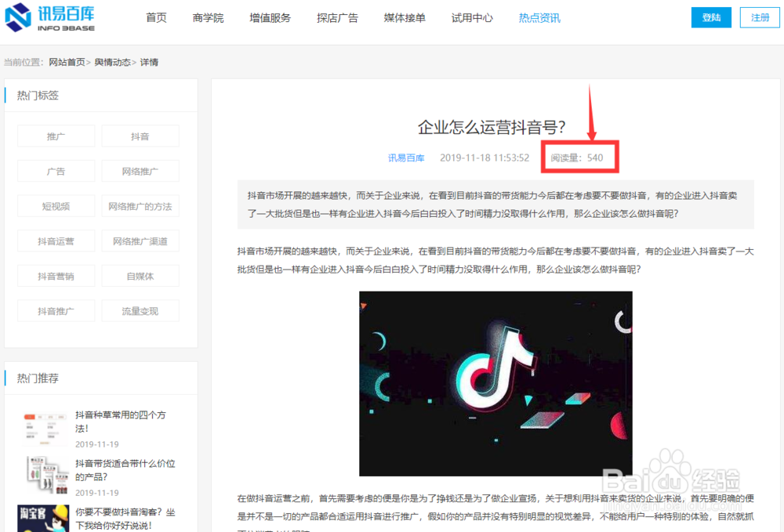Select the 流量变现 tag
Screen dimensions: 784x532
(x=140, y=310)
